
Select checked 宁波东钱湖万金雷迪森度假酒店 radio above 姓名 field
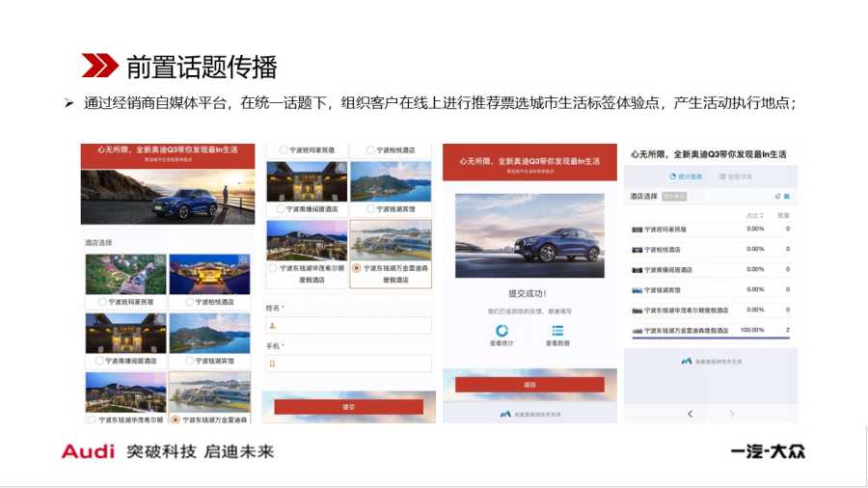357,268
